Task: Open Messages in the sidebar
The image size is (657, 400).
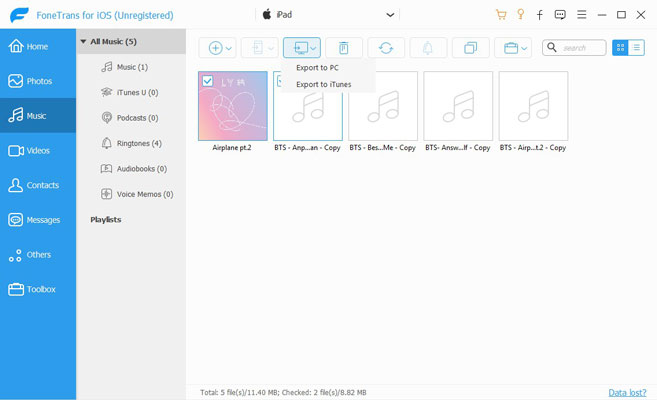Action: coord(38,220)
